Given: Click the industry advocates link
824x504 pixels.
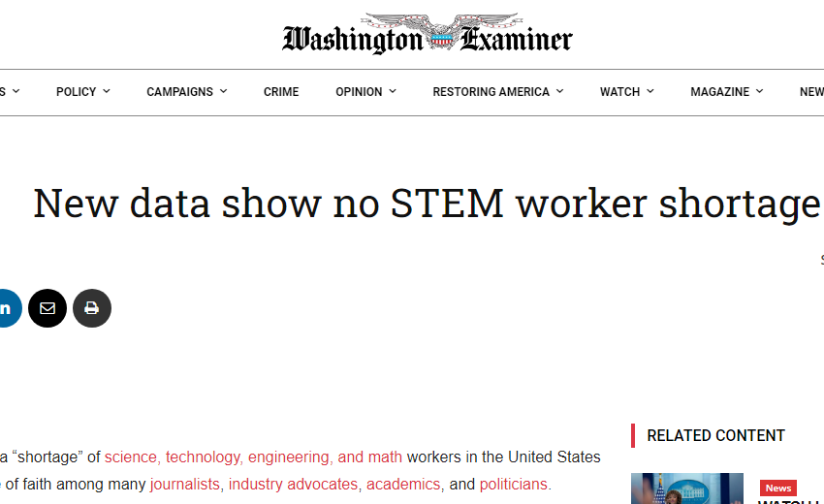Looking at the screenshot, I should 294,484.
